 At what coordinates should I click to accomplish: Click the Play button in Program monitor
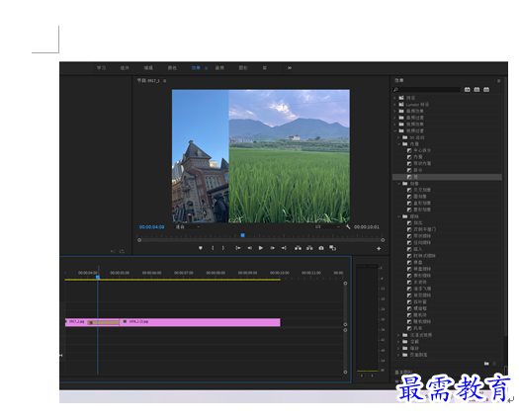[x=261, y=248]
